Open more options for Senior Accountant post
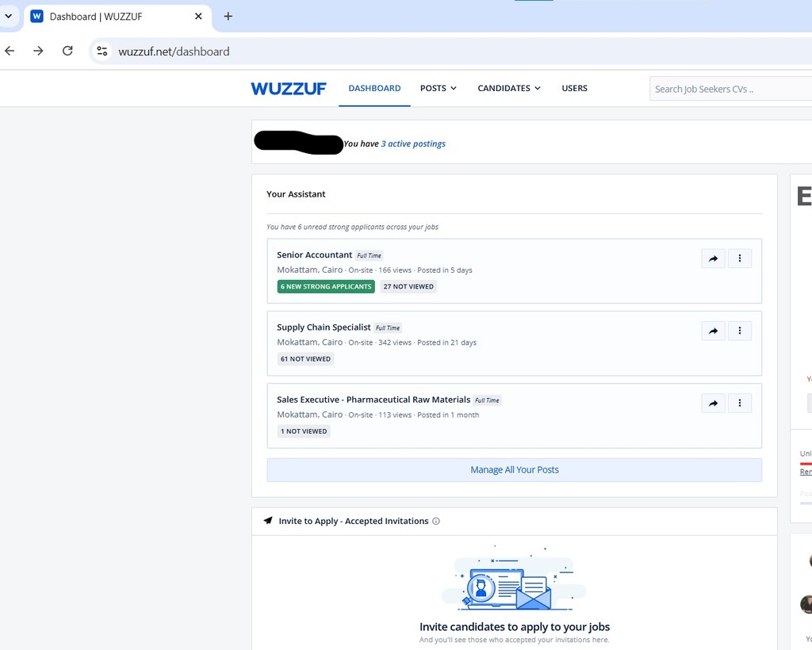812x650 pixels. click(740, 258)
